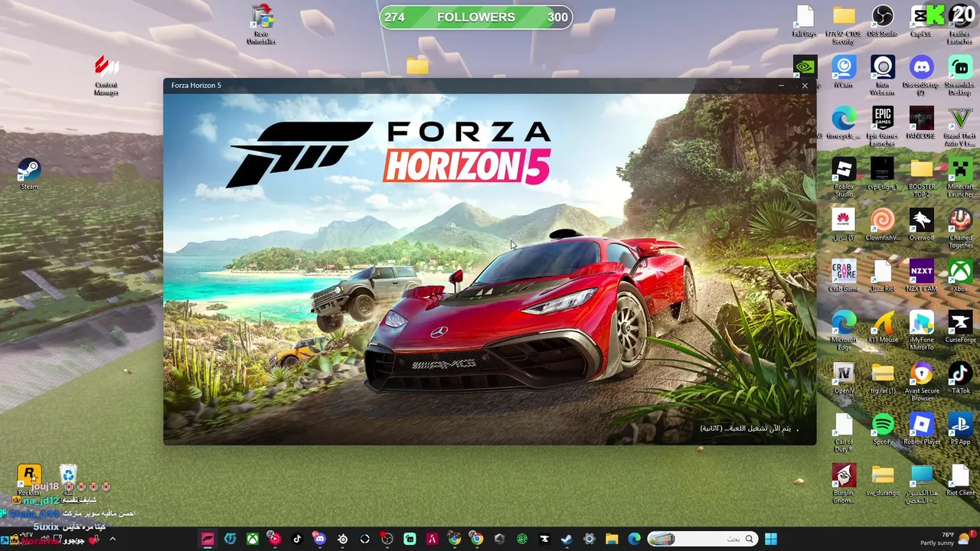
Task: Open the TikTok desktop shortcut
Action: pos(960,378)
